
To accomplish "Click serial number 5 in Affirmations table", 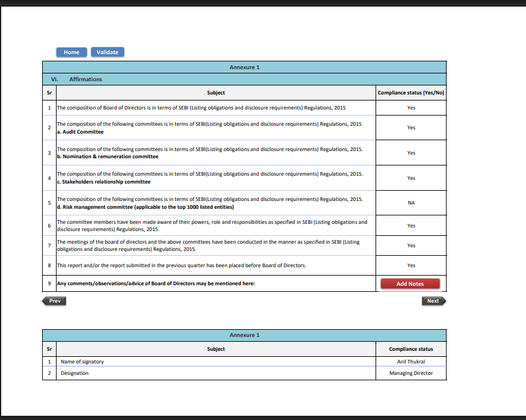I will pos(49,203).
